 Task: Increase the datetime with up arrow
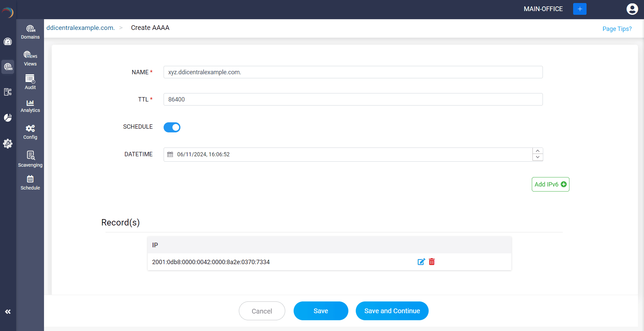[538, 151]
